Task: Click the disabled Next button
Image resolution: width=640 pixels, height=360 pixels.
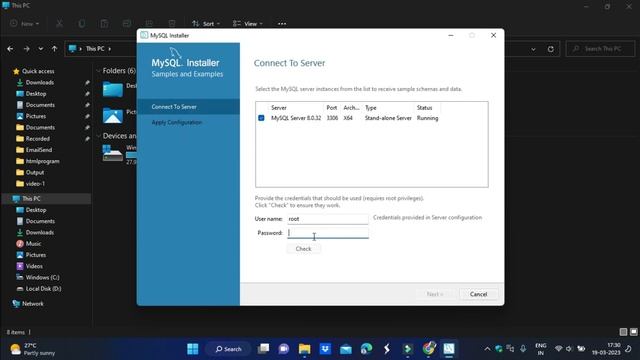Action: (435, 294)
